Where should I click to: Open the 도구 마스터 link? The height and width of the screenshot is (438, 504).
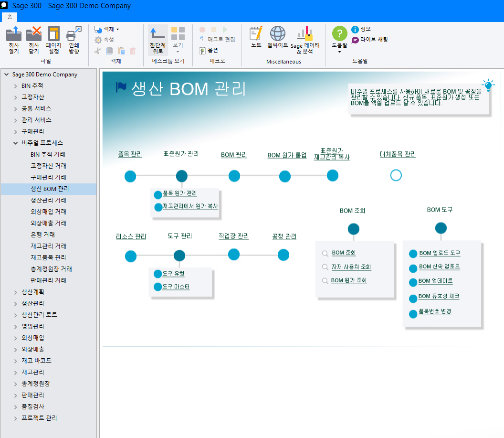[x=176, y=287]
